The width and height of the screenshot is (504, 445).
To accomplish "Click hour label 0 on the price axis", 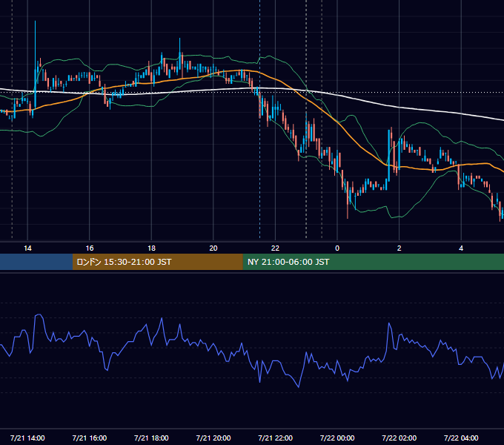I will coord(337,248).
